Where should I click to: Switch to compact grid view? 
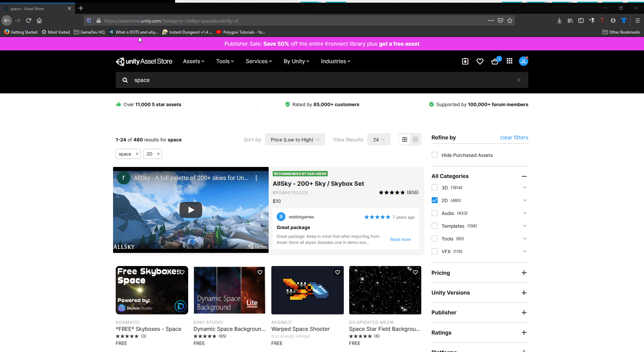coord(416,139)
